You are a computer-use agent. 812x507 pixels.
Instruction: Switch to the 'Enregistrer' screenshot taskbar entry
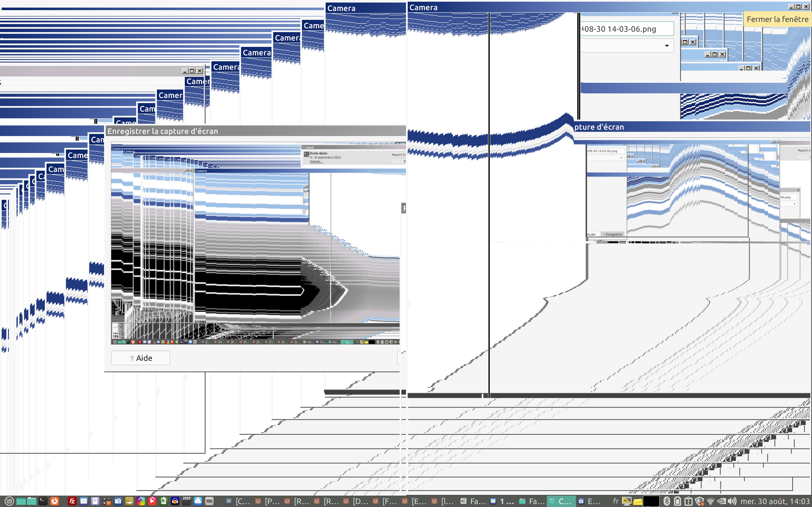pyautogui.click(x=589, y=501)
